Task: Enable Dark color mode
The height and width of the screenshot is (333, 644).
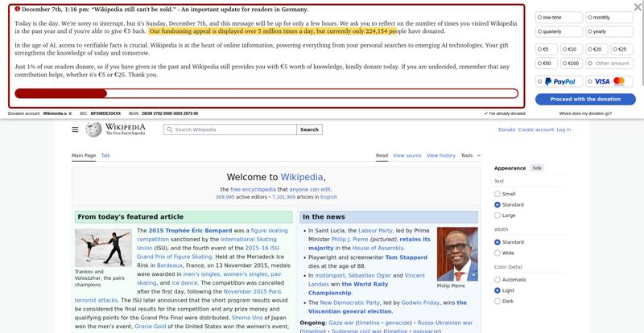Action: [x=497, y=302]
